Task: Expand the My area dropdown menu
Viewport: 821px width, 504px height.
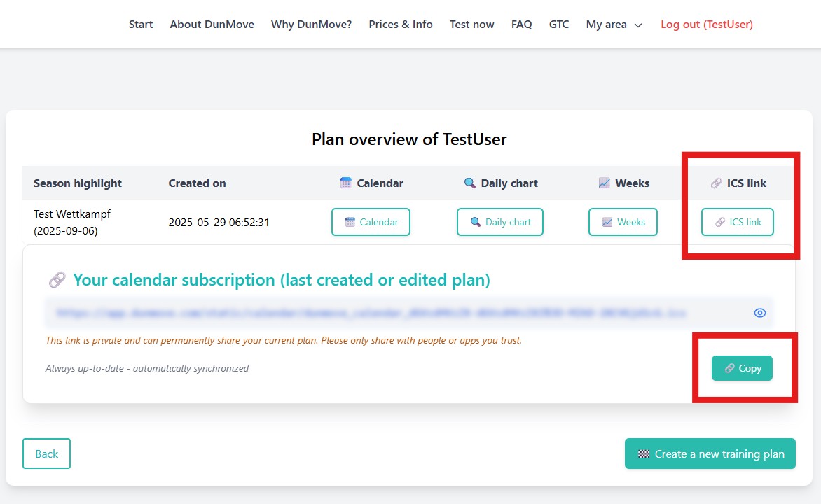Action: pyautogui.click(x=614, y=24)
